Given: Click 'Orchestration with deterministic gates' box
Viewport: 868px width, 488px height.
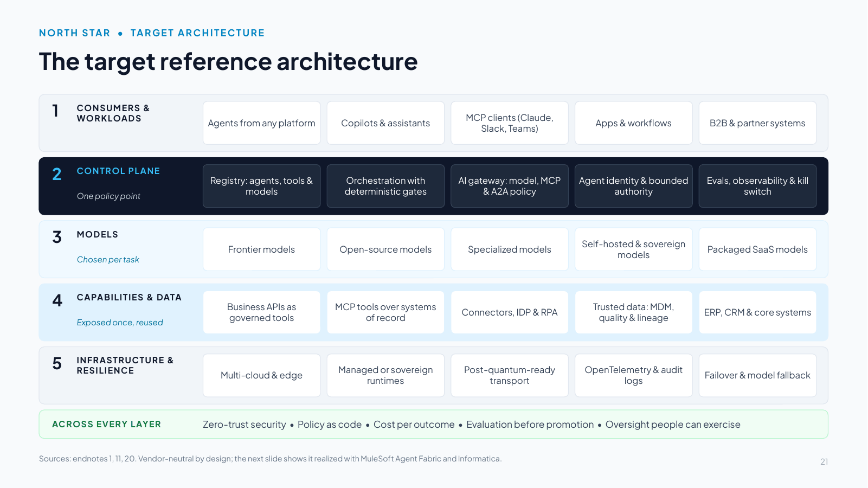Looking at the screenshot, I should pyautogui.click(x=385, y=186).
